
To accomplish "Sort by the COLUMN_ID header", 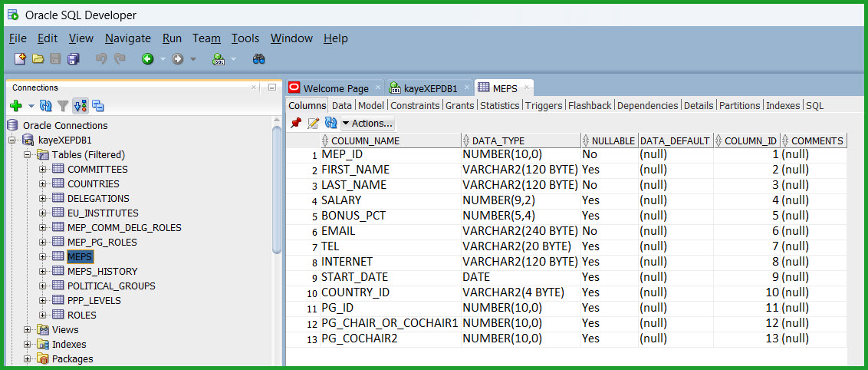I will tap(748, 140).
